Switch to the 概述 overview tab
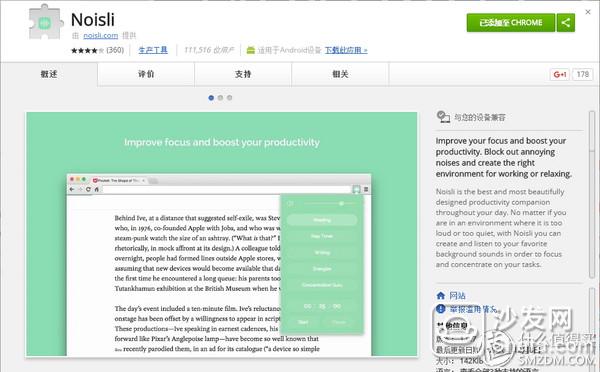Image resolution: width=600 pixels, height=372 pixels. click(49, 74)
